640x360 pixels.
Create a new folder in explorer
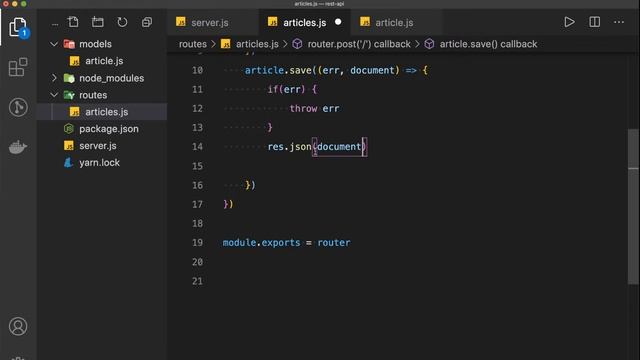98,22
